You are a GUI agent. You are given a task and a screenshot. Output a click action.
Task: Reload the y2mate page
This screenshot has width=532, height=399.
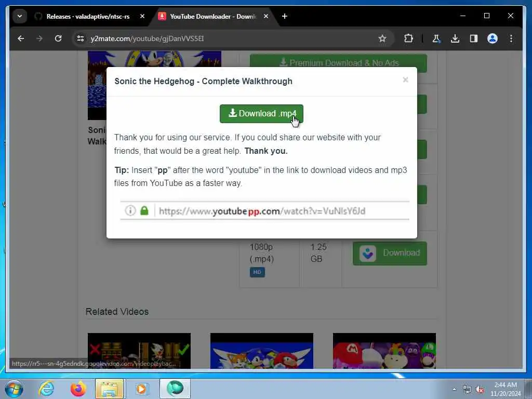58,38
